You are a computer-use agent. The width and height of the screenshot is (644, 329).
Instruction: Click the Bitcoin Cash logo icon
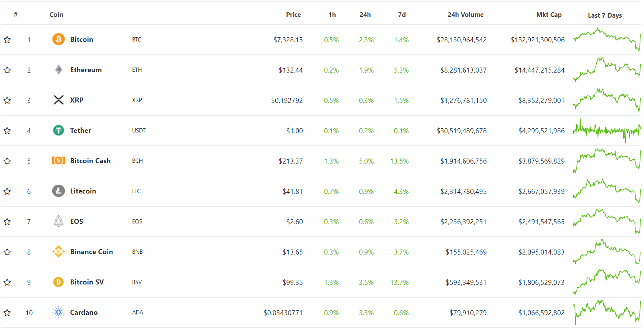(x=58, y=160)
